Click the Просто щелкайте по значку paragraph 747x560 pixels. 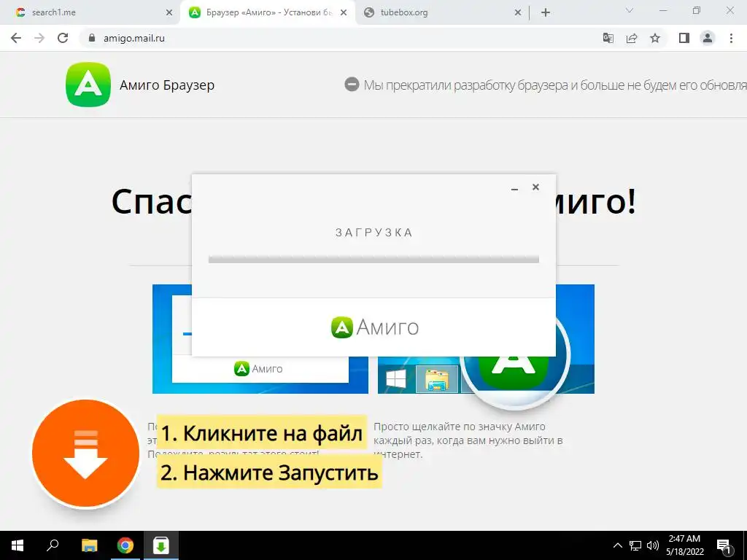coord(468,440)
